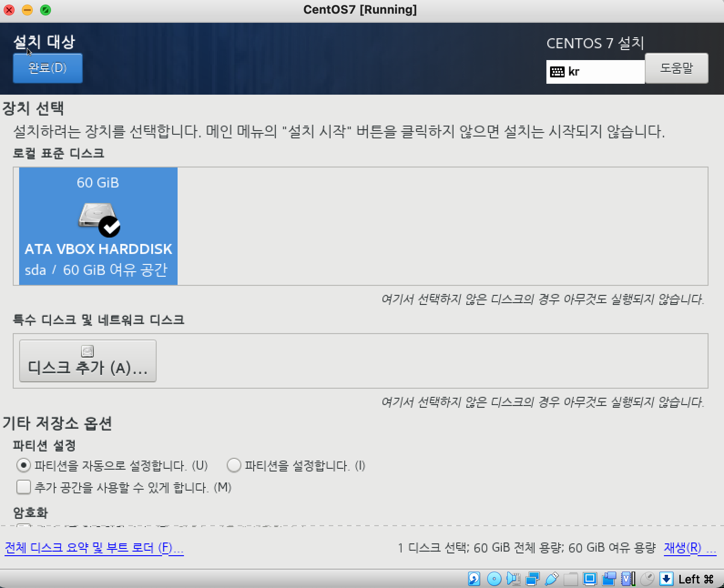Viewport: 724px width, 588px height.
Task: Click the CPU virtualization icon in status bar
Action: [628, 579]
